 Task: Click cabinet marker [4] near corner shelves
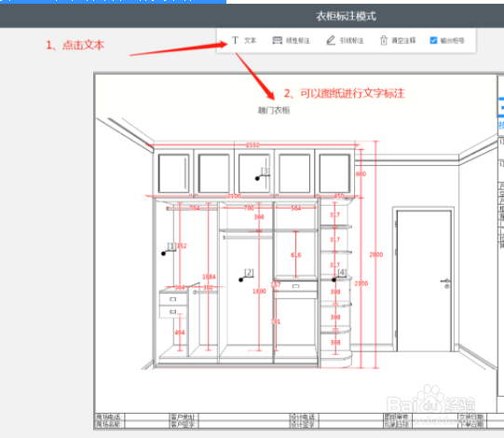pyautogui.click(x=342, y=272)
